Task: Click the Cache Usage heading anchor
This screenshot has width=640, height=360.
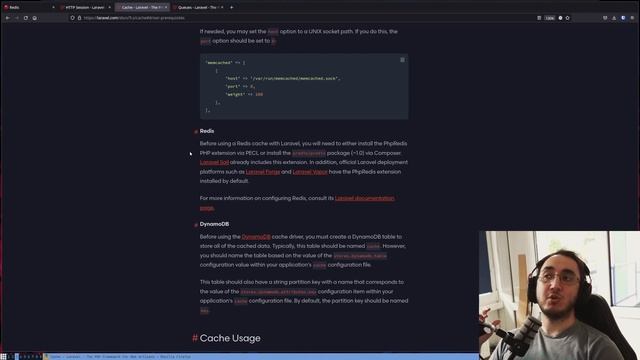Action: coord(195,338)
